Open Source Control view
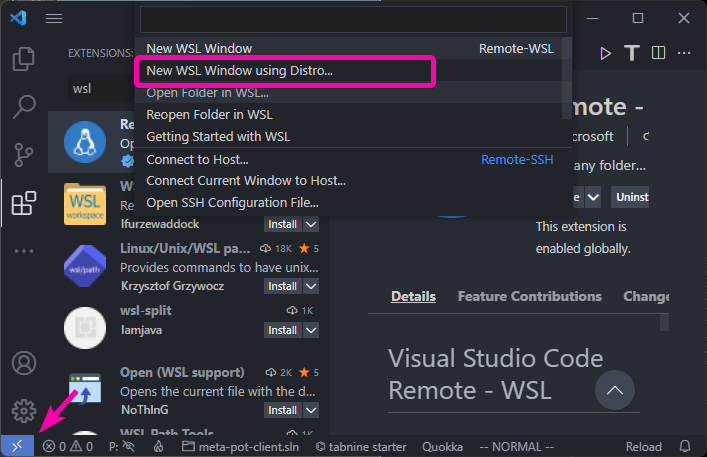The height and width of the screenshot is (457, 707). [x=23, y=155]
